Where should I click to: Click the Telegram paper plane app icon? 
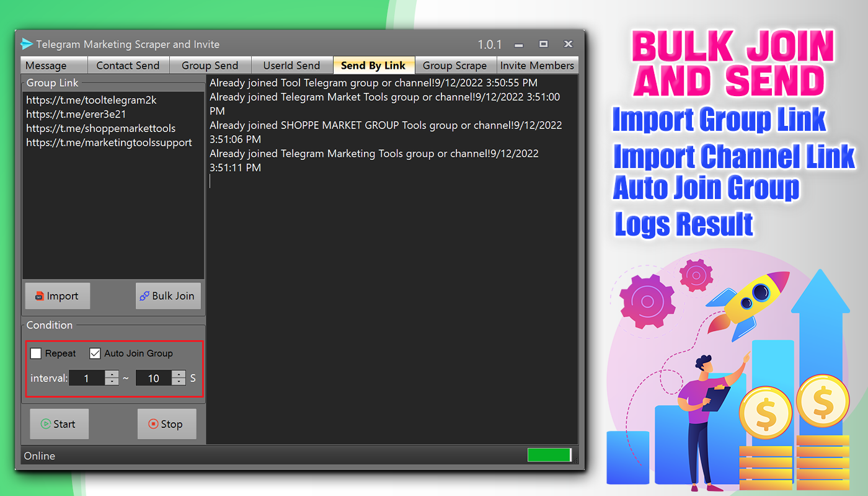click(x=27, y=44)
